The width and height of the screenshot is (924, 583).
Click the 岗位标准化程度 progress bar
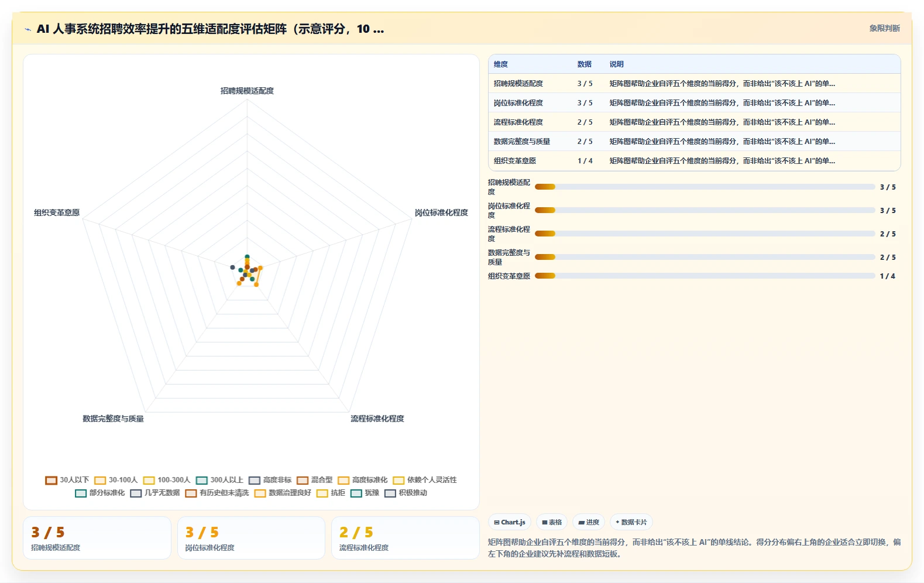pyautogui.click(x=705, y=211)
